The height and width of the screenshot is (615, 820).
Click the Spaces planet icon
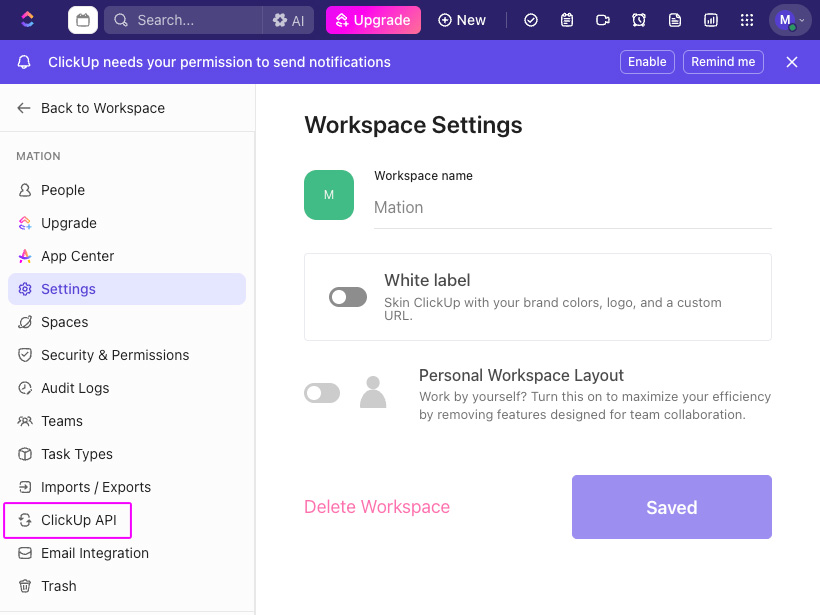click(25, 322)
